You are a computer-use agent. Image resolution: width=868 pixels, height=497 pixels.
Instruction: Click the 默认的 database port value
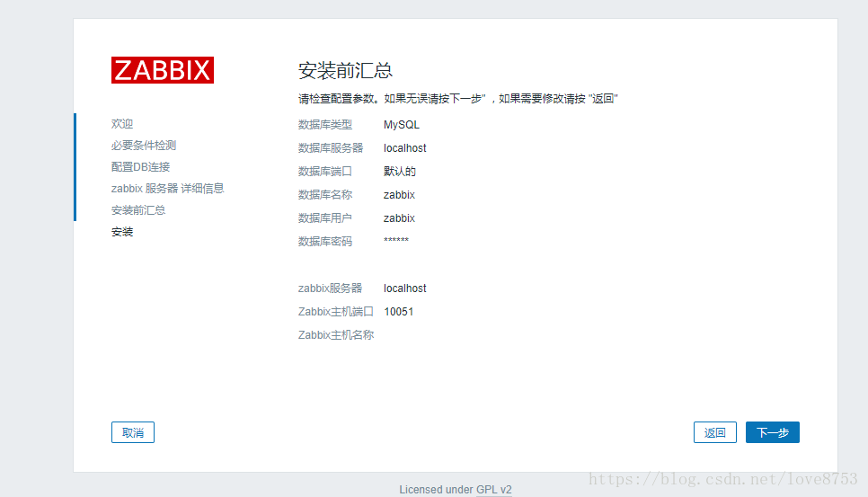tap(400, 172)
